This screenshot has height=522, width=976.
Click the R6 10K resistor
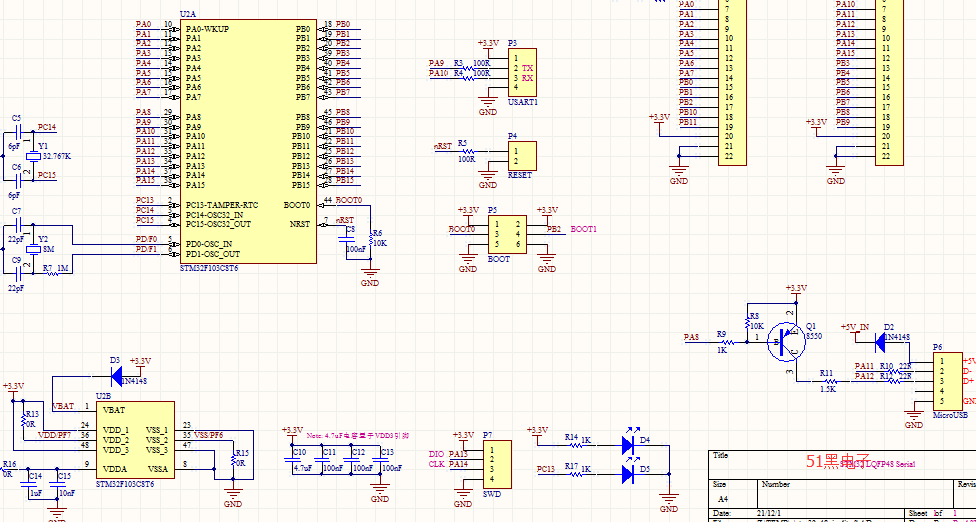pos(372,239)
